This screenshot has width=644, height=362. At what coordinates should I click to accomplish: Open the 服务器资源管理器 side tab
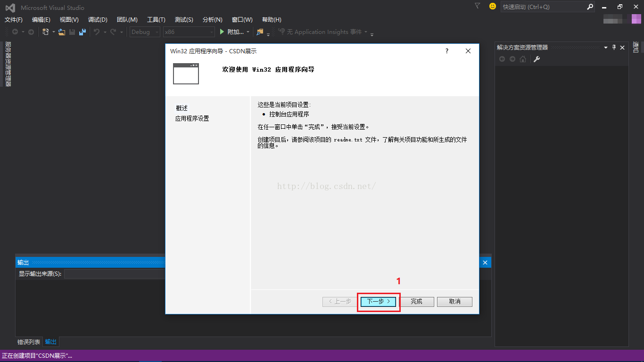point(8,64)
